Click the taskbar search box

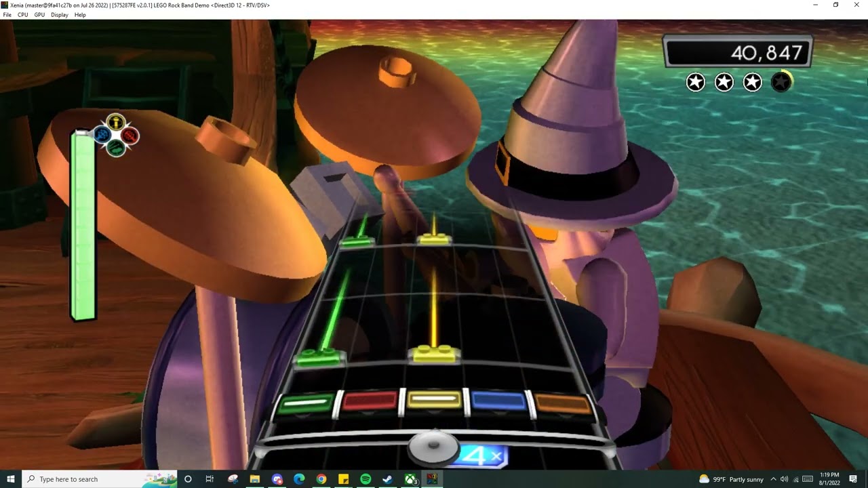[100, 479]
